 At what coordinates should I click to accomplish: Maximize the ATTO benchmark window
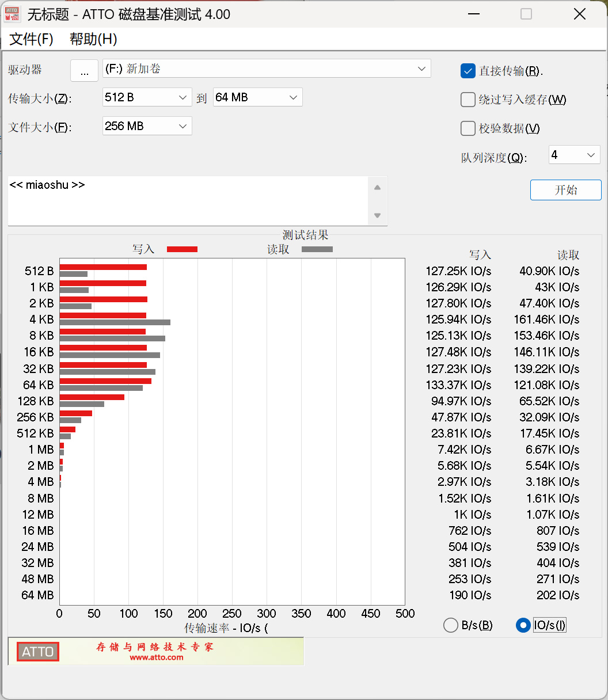coord(526,14)
